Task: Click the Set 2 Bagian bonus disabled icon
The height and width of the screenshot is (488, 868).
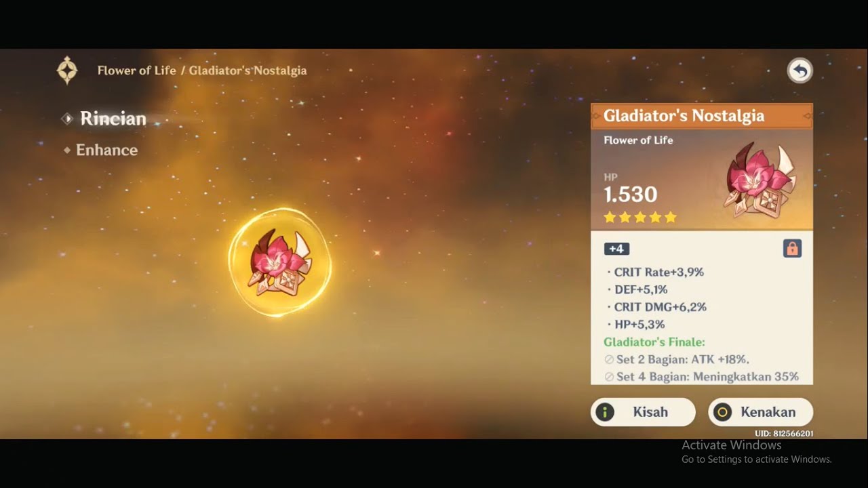Action: 609,360
